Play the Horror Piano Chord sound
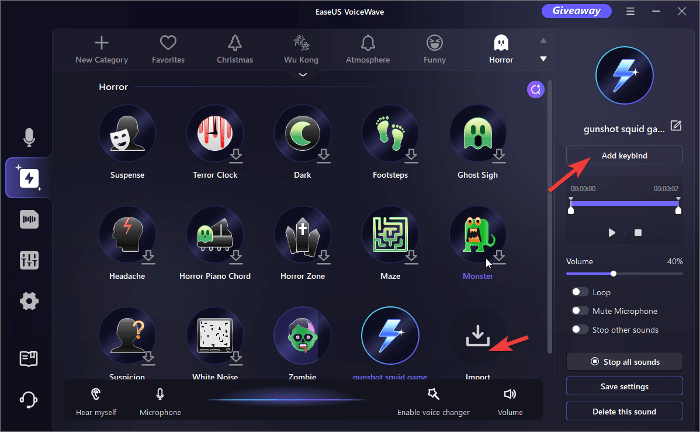Screen dimensions: 700x432 pos(215,234)
